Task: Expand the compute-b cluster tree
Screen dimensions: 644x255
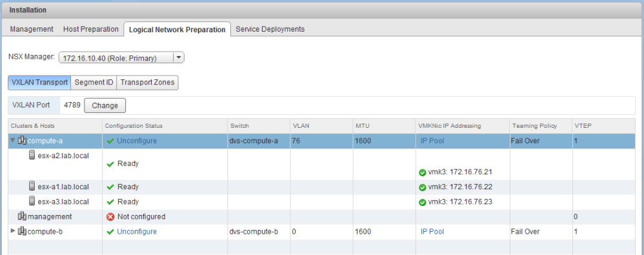Action: pos(13,231)
